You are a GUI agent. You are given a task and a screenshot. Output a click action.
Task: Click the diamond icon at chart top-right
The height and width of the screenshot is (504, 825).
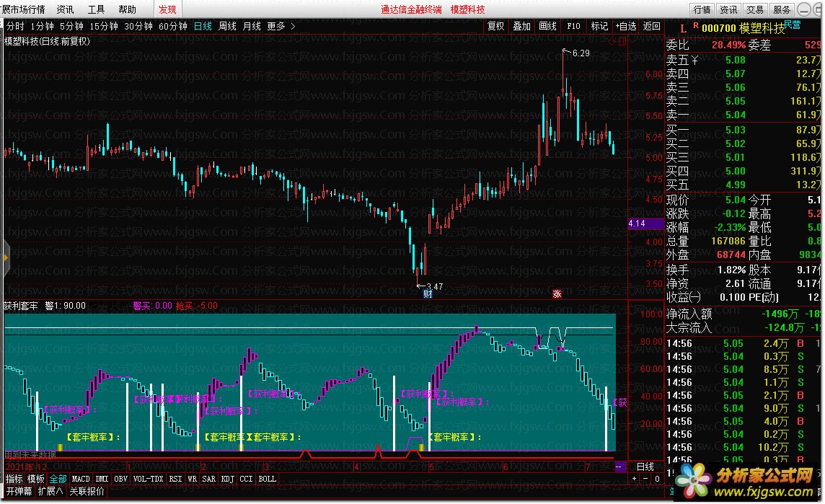click(612, 41)
